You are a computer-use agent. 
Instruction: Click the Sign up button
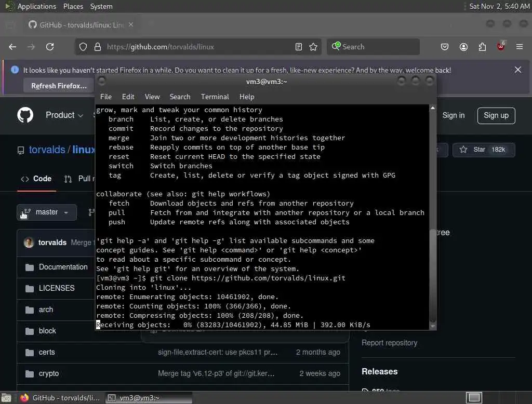pyautogui.click(x=496, y=115)
